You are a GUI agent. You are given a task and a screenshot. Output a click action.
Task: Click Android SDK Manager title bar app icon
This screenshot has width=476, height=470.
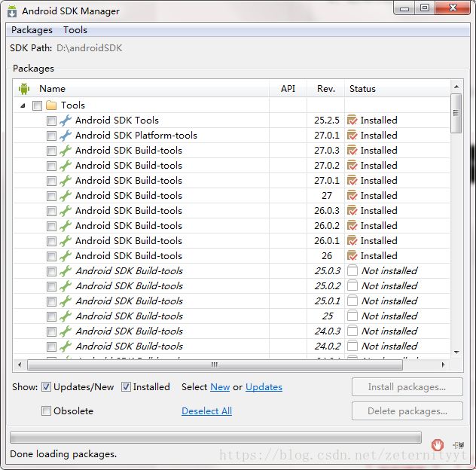coord(12,11)
